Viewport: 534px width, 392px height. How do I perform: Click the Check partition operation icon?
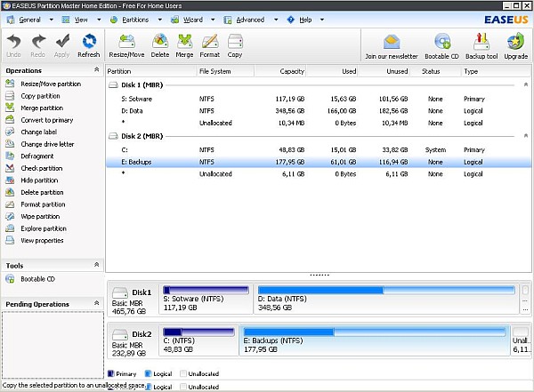coord(10,168)
